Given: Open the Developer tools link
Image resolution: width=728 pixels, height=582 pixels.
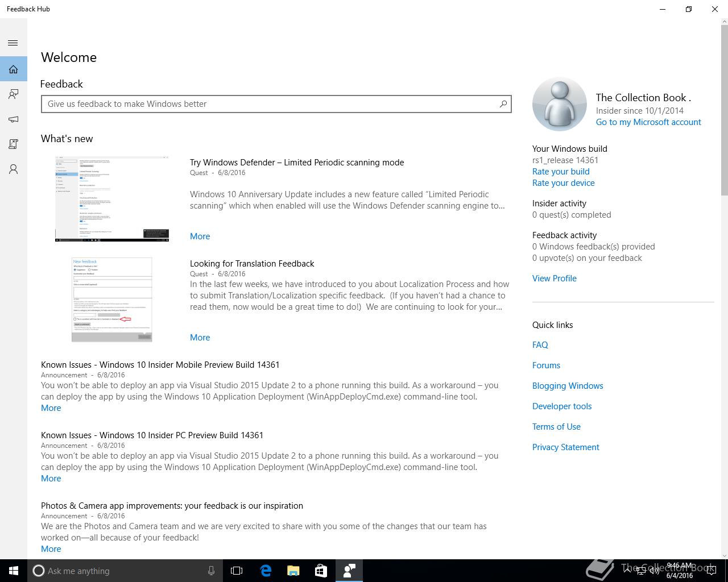Looking at the screenshot, I should click(x=562, y=406).
